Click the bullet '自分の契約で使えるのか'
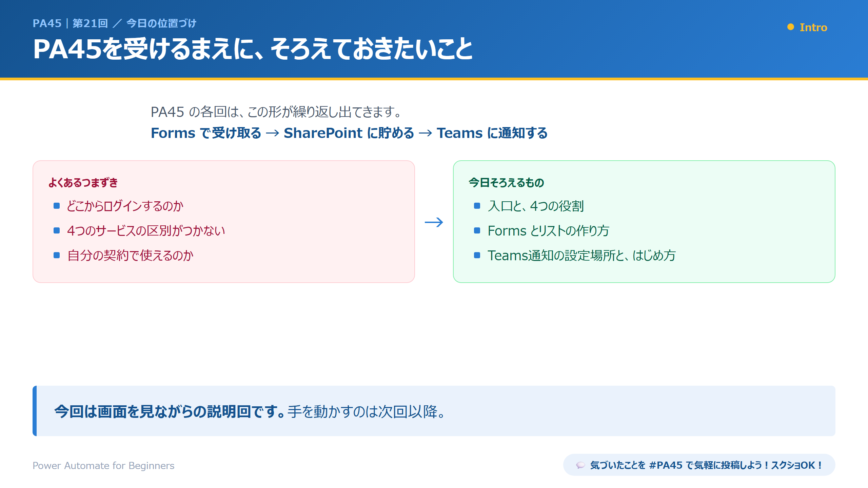 [x=130, y=256]
